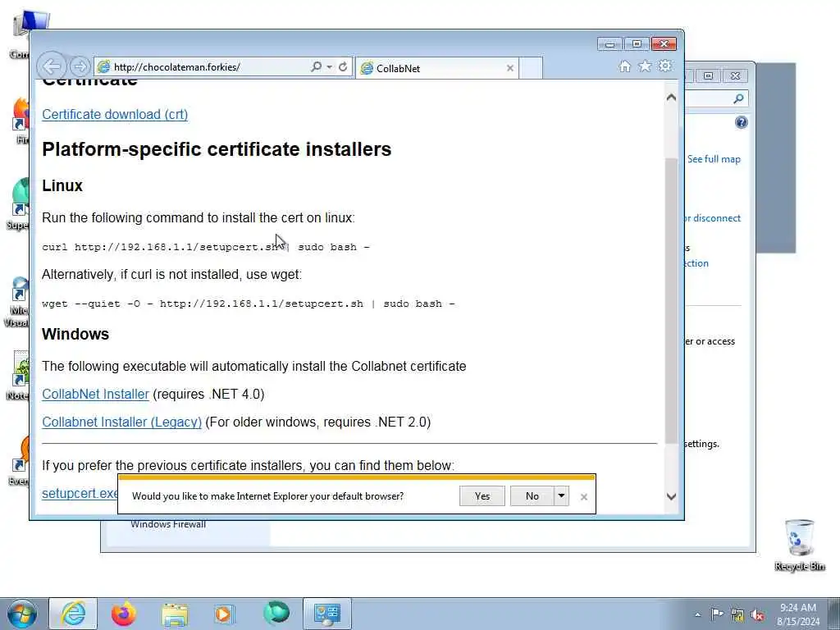Open CollabNet Installer link
840x630 pixels.
tap(95, 395)
